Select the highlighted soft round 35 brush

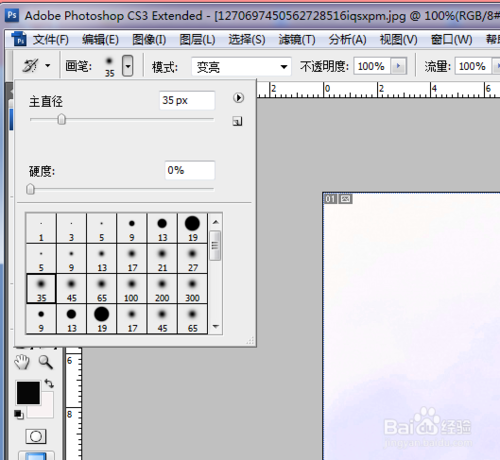pos(41,289)
